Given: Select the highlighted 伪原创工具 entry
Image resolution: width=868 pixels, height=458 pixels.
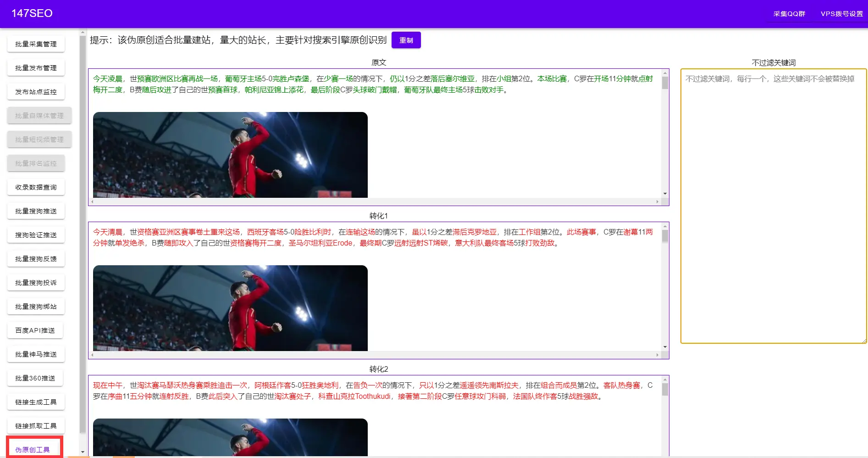Looking at the screenshot, I should [x=33, y=449].
